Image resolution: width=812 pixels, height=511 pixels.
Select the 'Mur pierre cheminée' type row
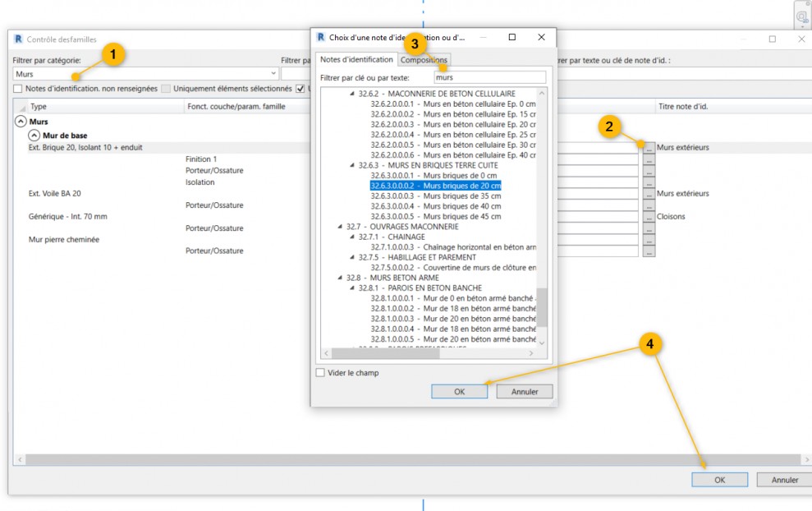point(64,239)
